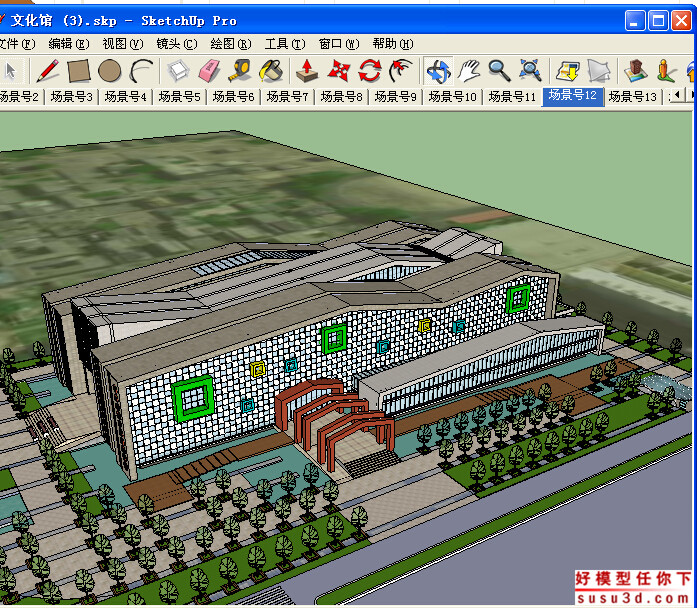Click the Share Model icon
This screenshot has height=608, width=697.
coord(598,71)
